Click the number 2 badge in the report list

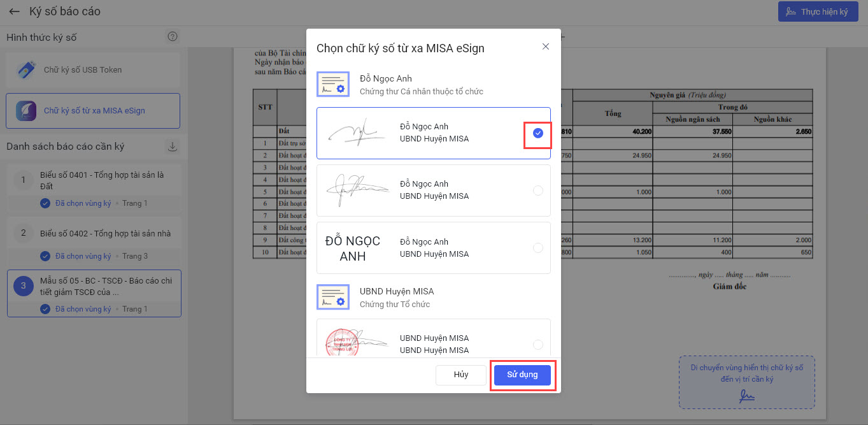pyautogui.click(x=23, y=233)
